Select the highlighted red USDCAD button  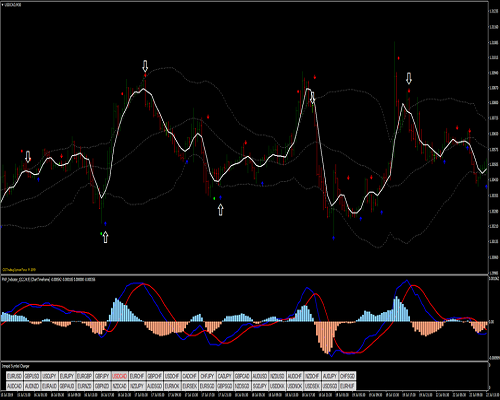tap(120, 376)
